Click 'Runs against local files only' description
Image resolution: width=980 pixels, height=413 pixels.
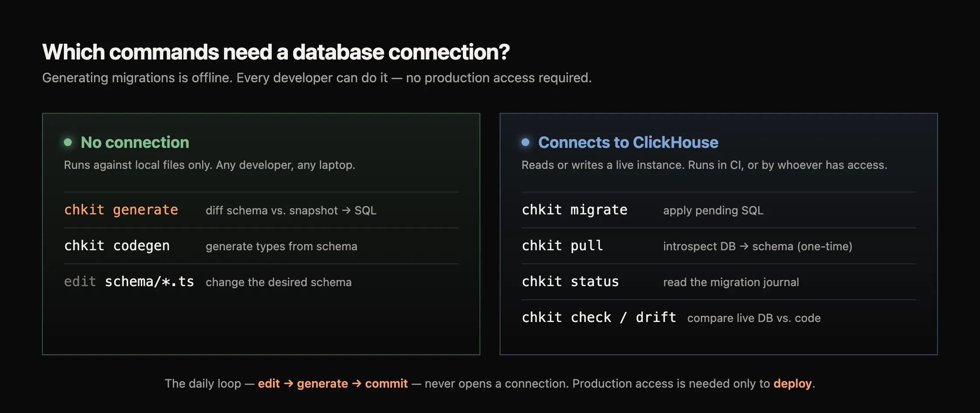pyautogui.click(x=210, y=165)
